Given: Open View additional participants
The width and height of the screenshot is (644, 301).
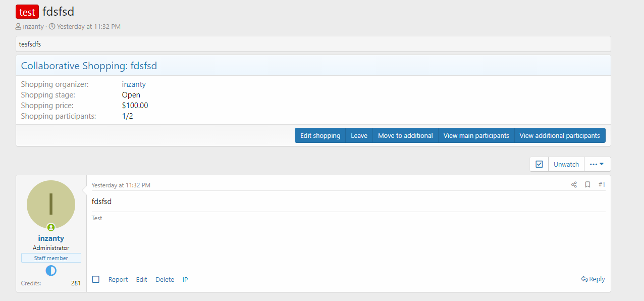Looking at the screenshot, I should 559,135.
